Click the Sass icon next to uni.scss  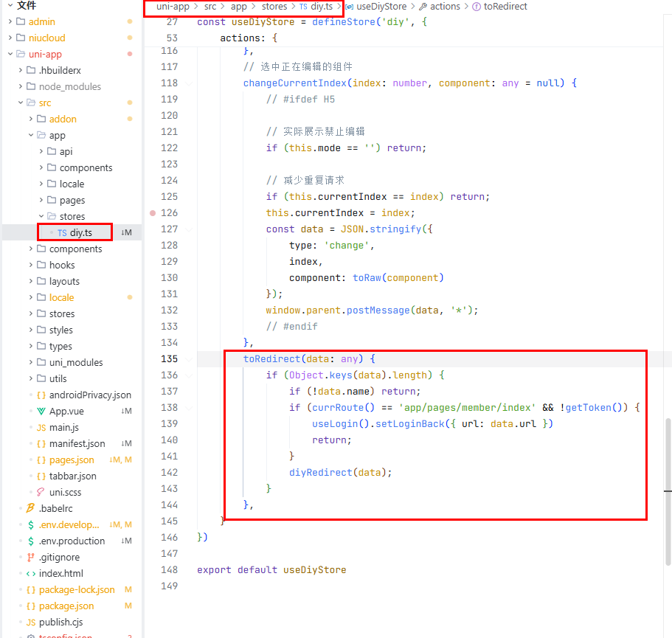pos(41,492)
